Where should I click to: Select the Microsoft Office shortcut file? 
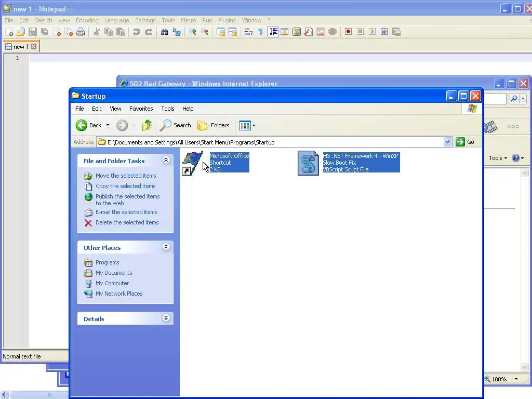point(216,163)
